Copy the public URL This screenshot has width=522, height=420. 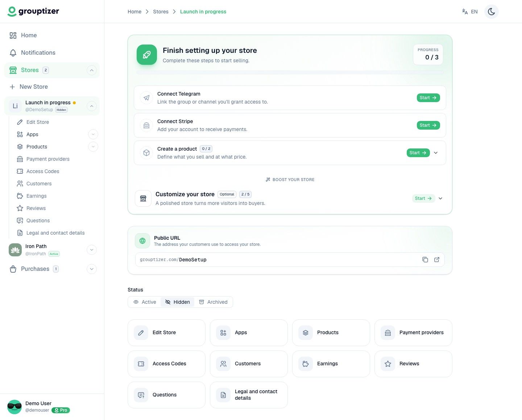(425, 260)
